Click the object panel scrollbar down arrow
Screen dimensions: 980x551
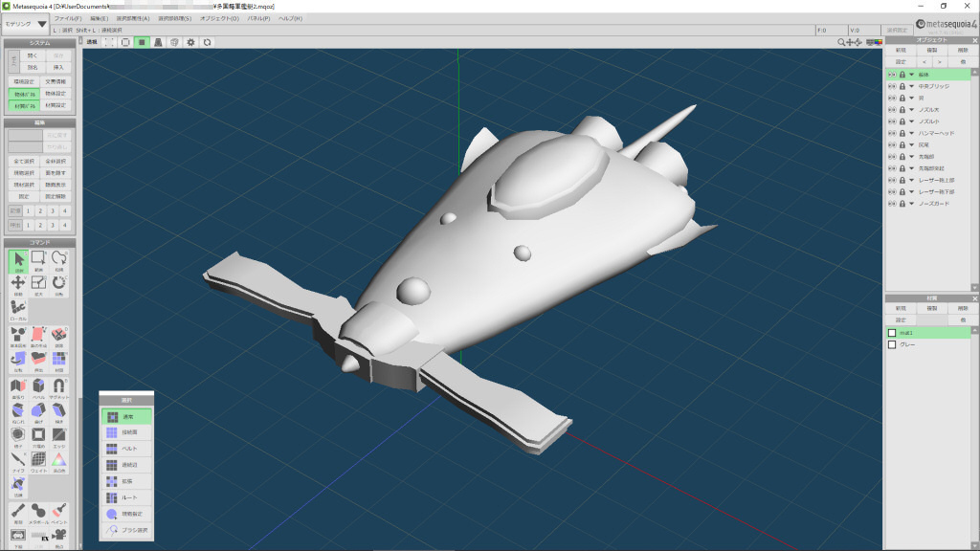974,287
